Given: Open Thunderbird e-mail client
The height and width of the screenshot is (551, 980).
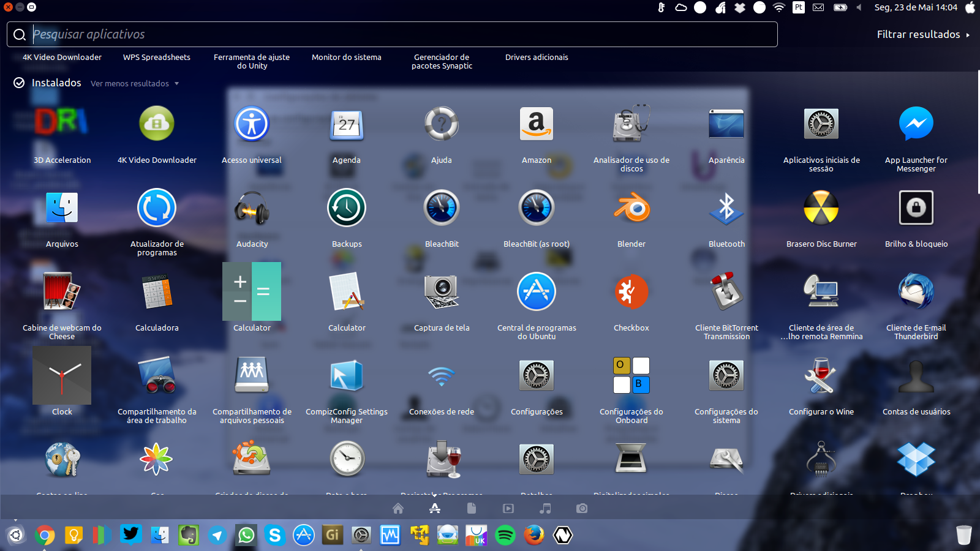Looking at the screenshot, I should [916, 291].
